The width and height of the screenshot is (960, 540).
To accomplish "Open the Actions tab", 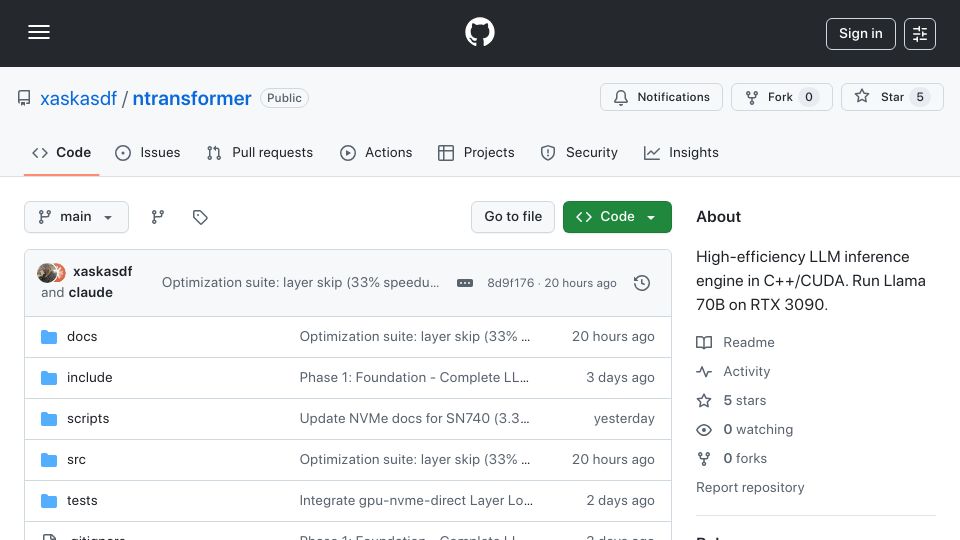I will coord(376,152).
